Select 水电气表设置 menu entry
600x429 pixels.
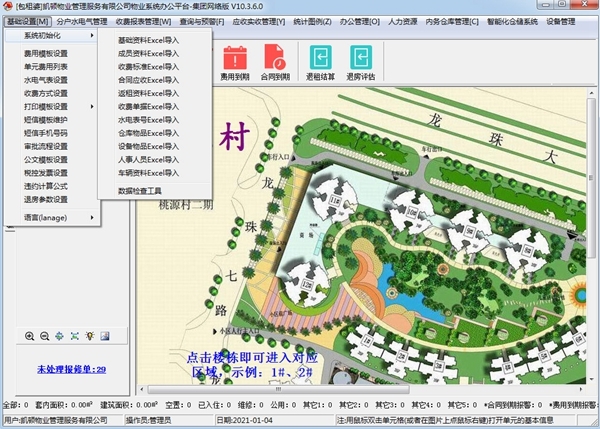coord(46,80)
